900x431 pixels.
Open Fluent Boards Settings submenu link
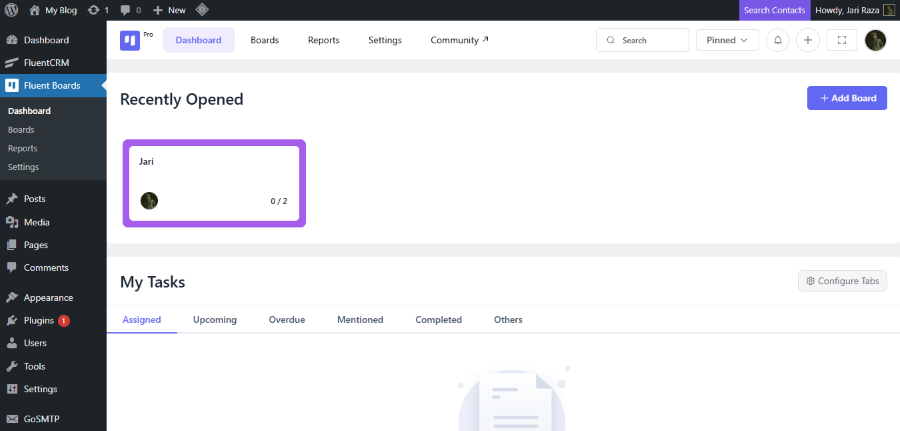coord(24,167)
